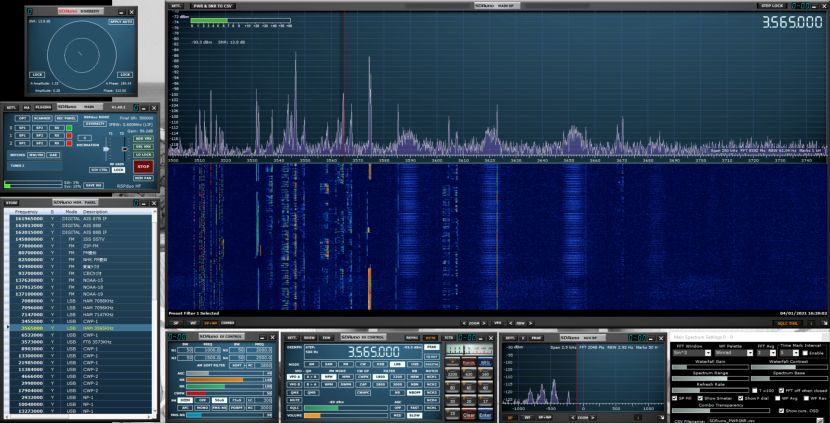Click PWR & SNR TO CSV

coord(213,6)
